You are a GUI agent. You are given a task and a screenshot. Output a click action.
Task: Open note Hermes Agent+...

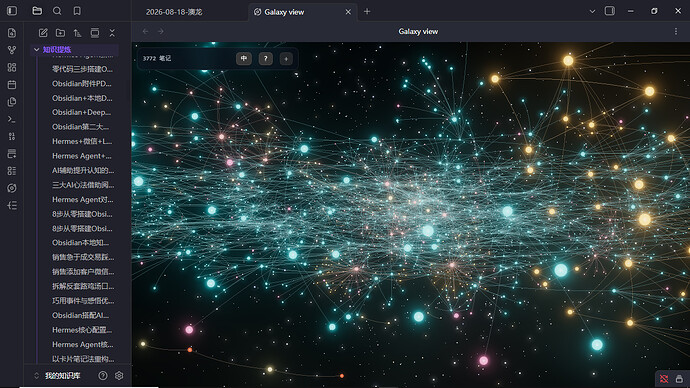82,156
